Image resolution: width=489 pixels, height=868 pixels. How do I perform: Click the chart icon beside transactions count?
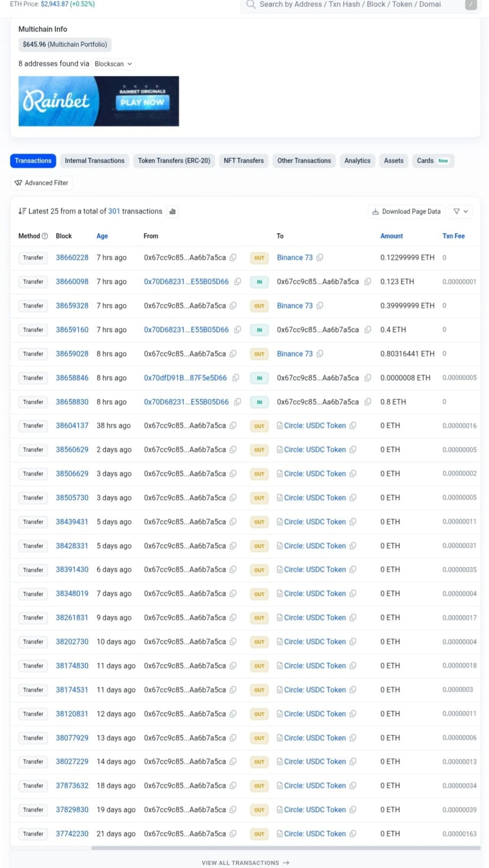(172, 211)
